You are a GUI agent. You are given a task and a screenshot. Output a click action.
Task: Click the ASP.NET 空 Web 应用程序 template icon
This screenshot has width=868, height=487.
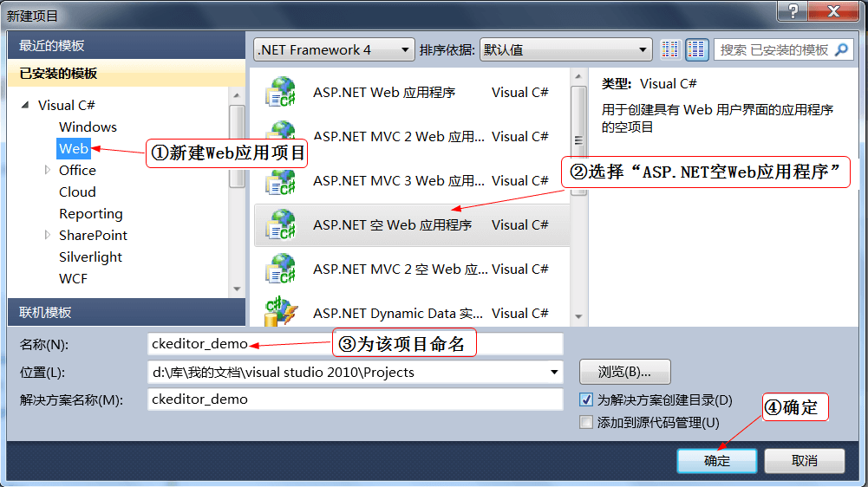(x=281, y=224)
